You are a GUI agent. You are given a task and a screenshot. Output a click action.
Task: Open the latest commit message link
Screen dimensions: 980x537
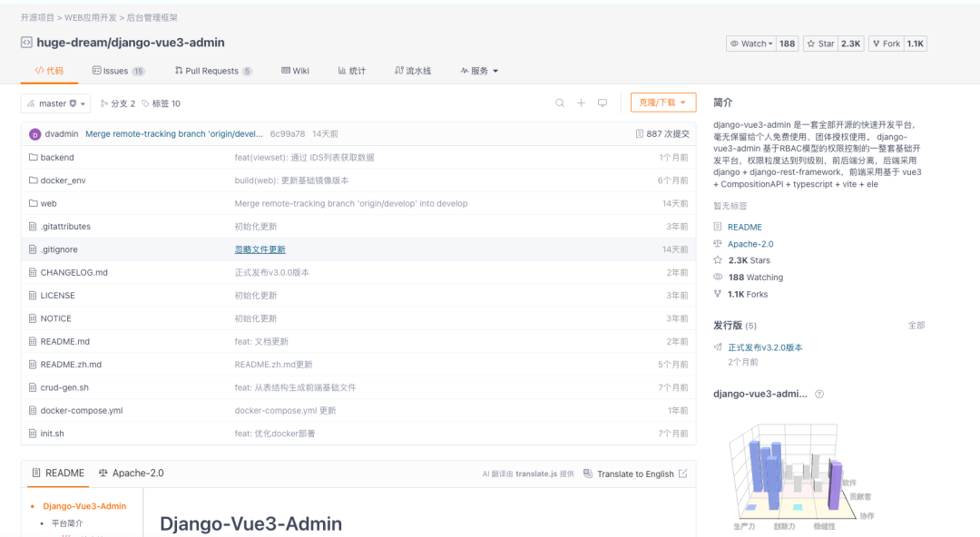pos(173,133)
